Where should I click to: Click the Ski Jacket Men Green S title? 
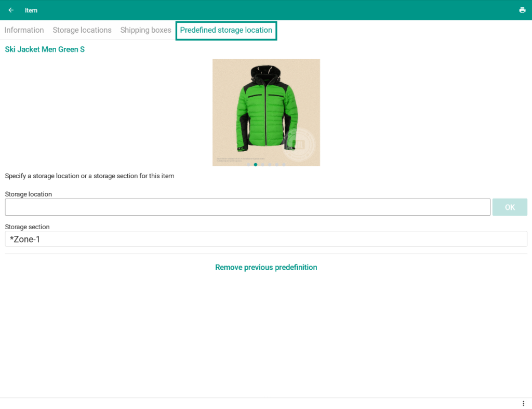[x=45, y=49]
